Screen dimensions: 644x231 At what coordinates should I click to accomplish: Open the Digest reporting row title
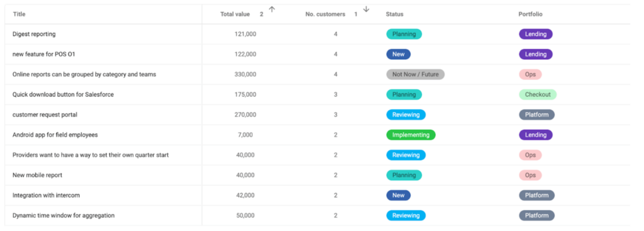[34, 34]
